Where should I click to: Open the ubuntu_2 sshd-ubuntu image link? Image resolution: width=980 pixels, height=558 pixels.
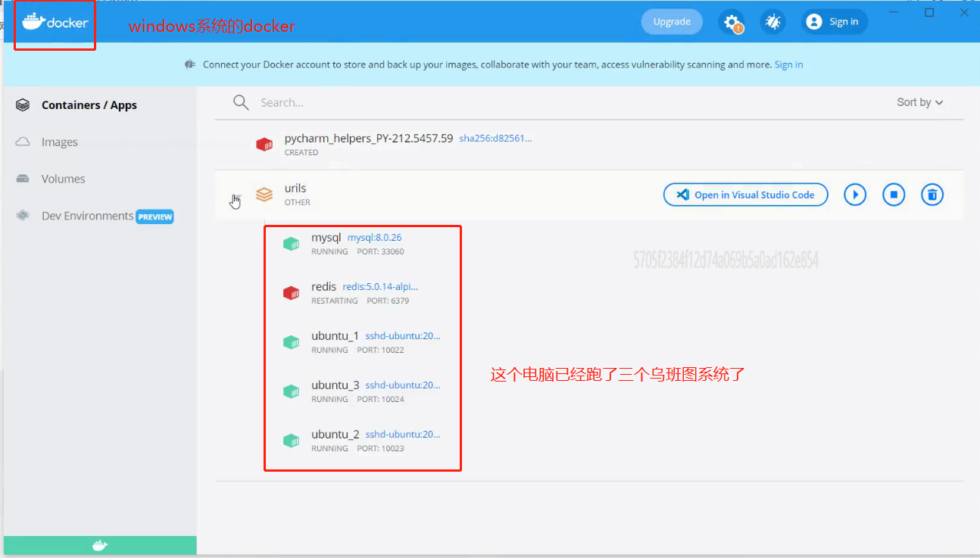coord(403,435)
